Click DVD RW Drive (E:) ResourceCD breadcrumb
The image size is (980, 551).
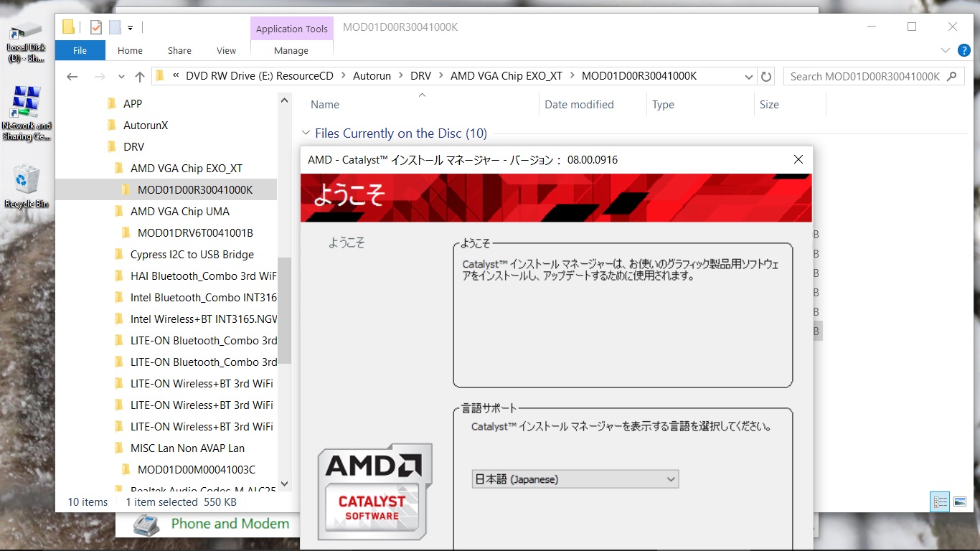pyautogui.click(x=260, y=75)
